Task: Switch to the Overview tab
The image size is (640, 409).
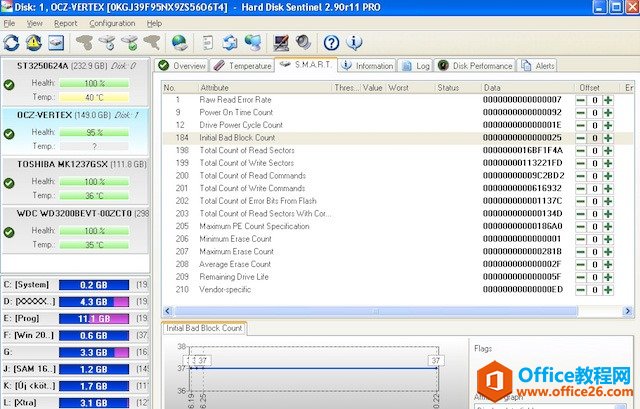Action: pyautogui.click(x=182, y=66)
